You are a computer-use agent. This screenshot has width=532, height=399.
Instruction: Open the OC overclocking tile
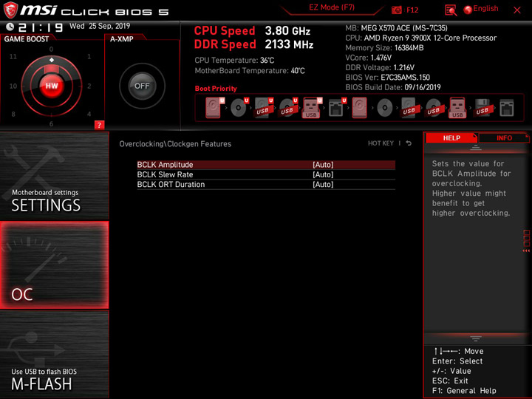[54, 265]
